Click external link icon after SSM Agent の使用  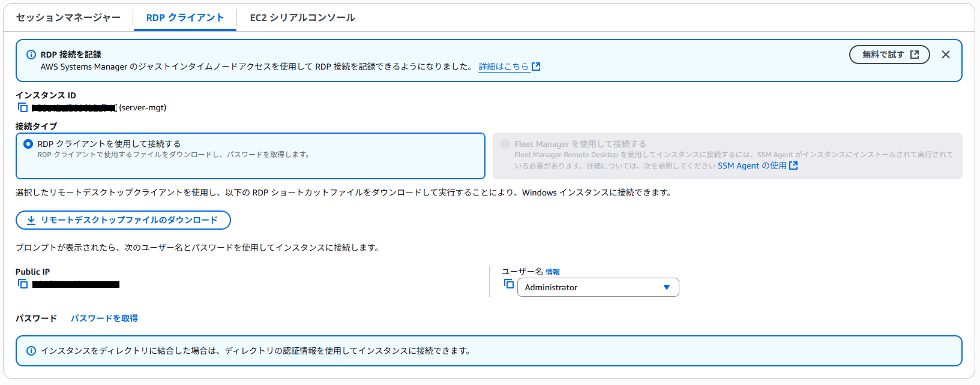[x=793, y=166]
